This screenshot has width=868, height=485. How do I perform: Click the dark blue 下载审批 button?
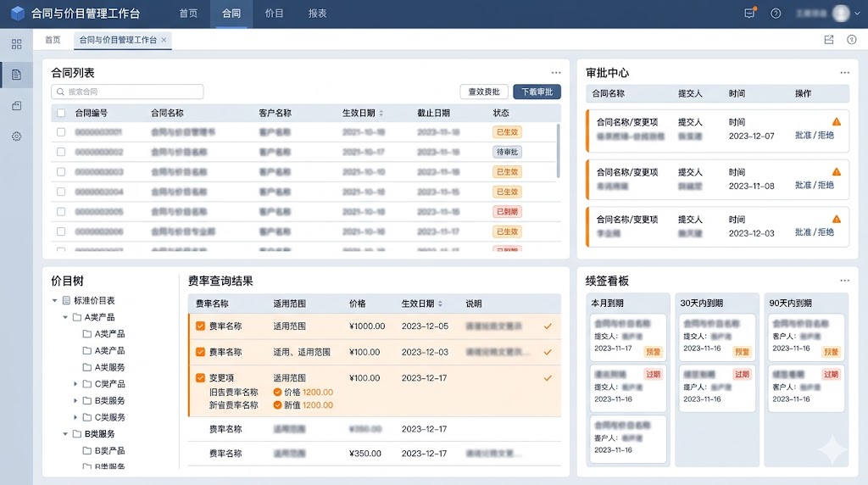(537, 92)
